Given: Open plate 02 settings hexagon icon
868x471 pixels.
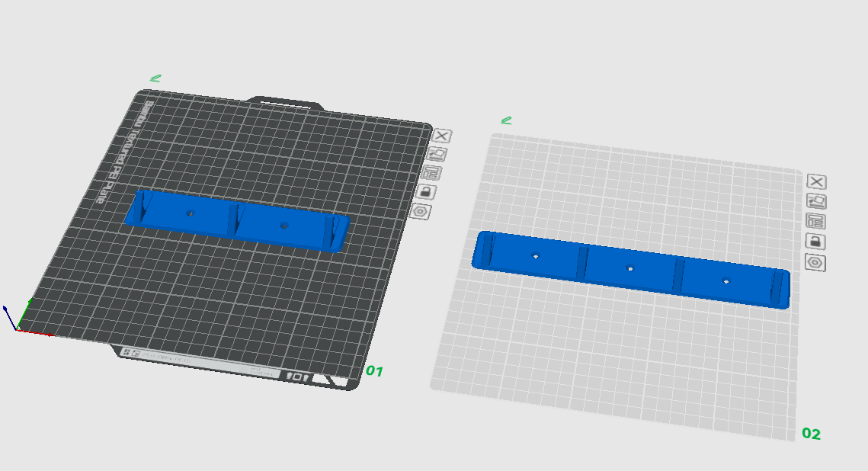Looking at the screenshot, I should pos(815,262).
